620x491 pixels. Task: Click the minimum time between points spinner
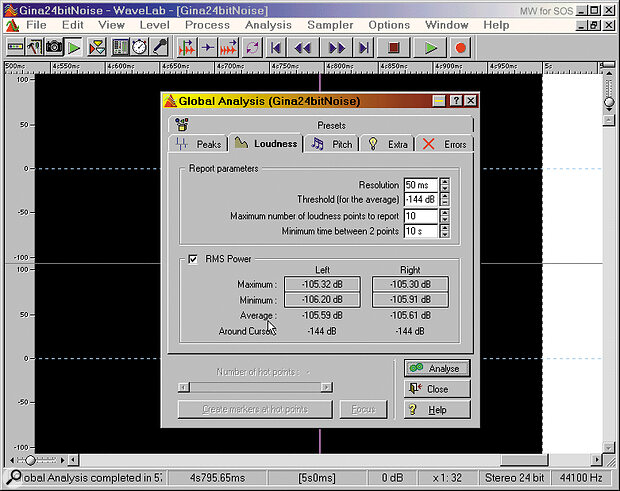444,231
